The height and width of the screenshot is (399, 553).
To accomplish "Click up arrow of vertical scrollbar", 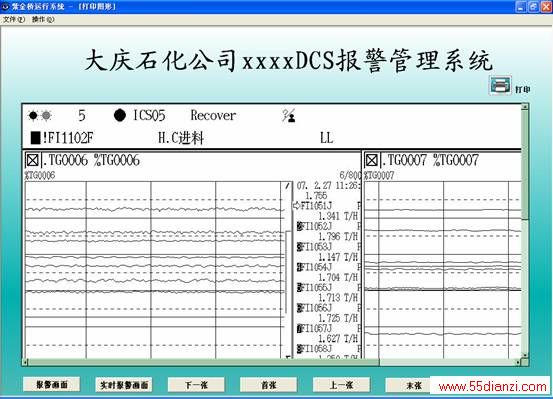I will coord(525,106).
